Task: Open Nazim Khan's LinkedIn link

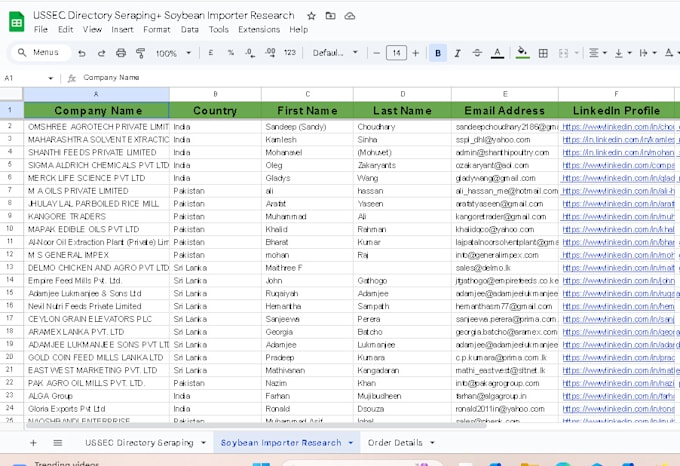Action: (618, 383)
